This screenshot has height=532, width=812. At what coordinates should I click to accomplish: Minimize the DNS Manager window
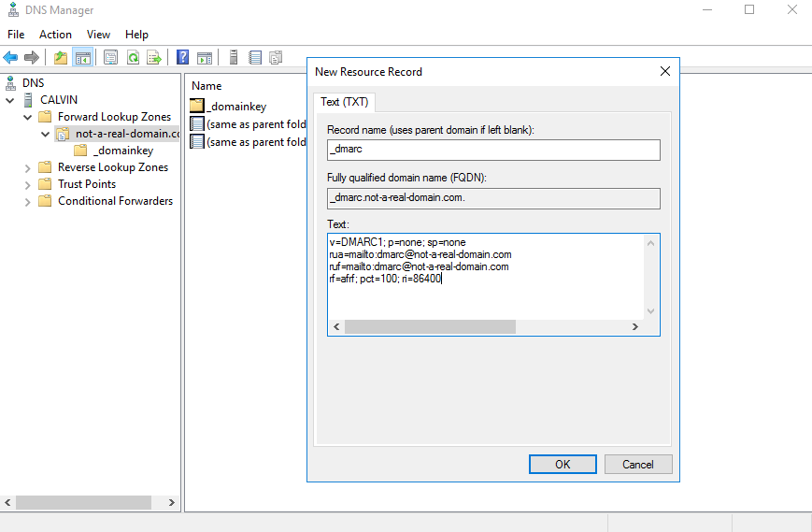tap(707, 9)
